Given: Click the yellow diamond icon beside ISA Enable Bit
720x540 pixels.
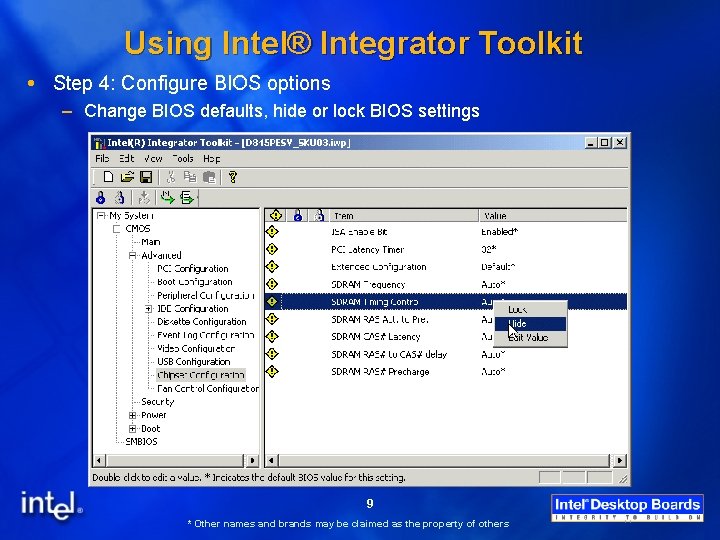Looking at the screenshot, I should tap(272, 231).
